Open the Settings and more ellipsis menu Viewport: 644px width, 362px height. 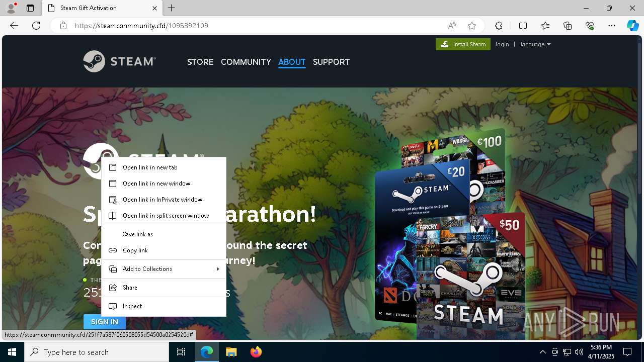(612, 26)
